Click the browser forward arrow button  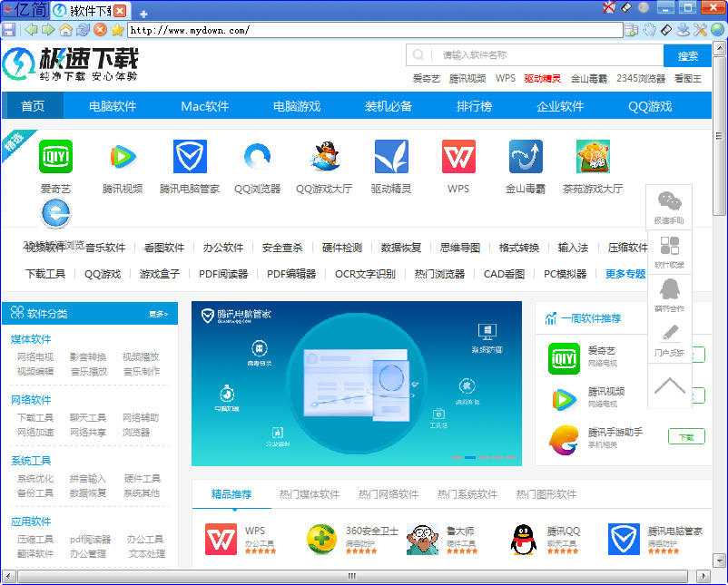click(48, 30)
